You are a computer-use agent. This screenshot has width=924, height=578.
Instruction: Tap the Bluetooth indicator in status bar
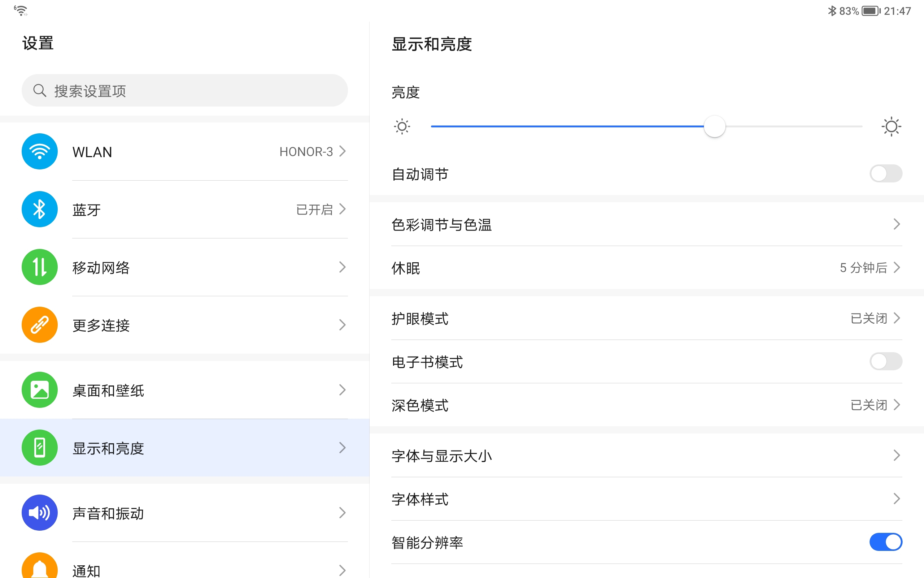(832, 11)
